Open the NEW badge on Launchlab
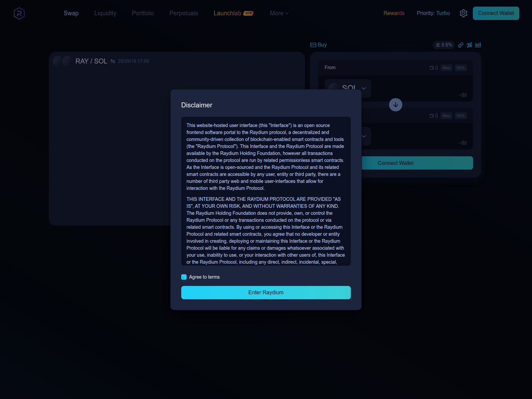Screen dimensions: 532x399 [x=248, y=13]
